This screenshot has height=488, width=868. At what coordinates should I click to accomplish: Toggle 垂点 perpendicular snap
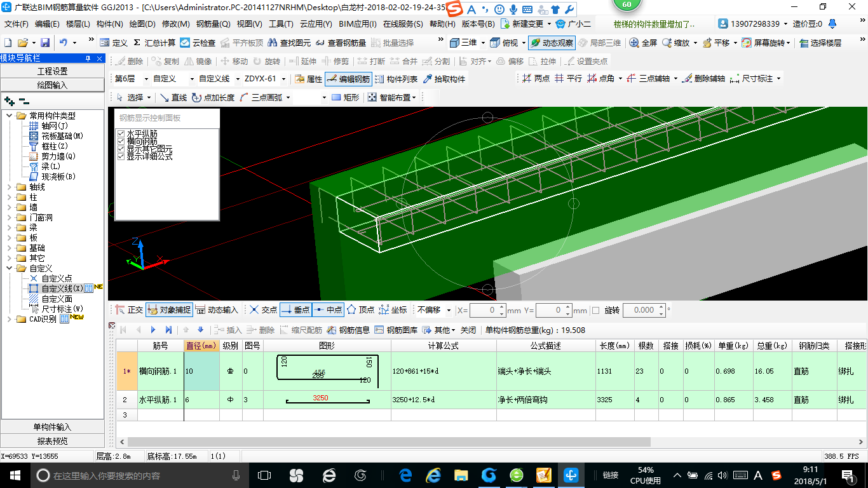295,310
